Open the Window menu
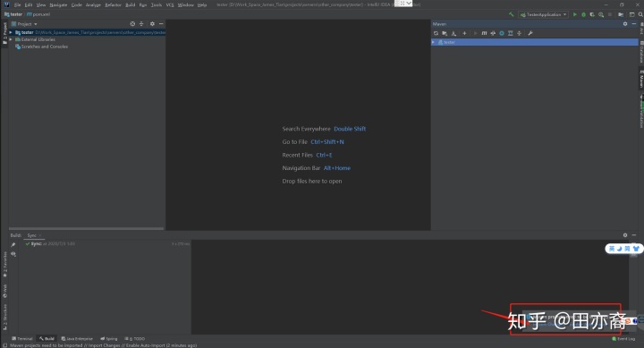Image resolution: width=644 pixels, height=348 pixels. tap(186, 5)
